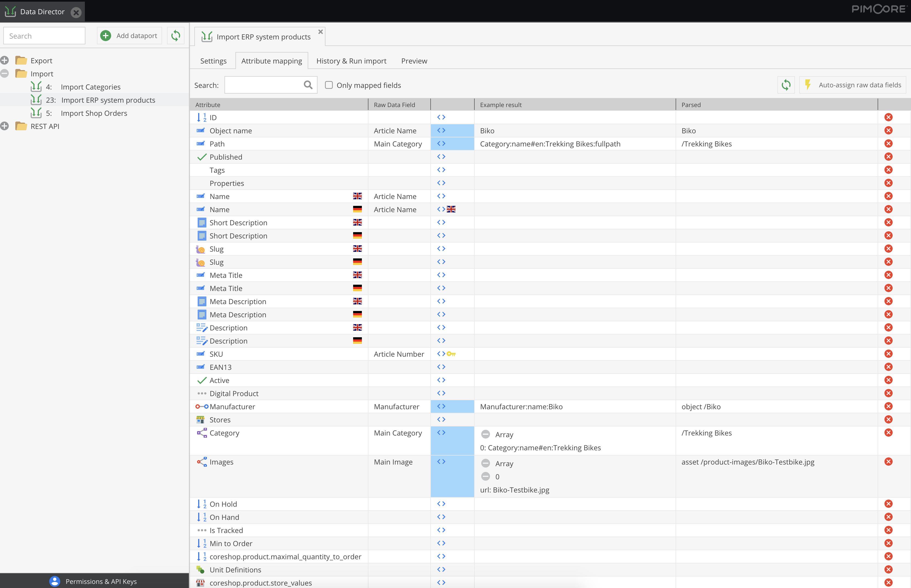Click the search magnifier icon in the attribute search
The height and width of the screenshot is (588, 911).
(308, 85)
